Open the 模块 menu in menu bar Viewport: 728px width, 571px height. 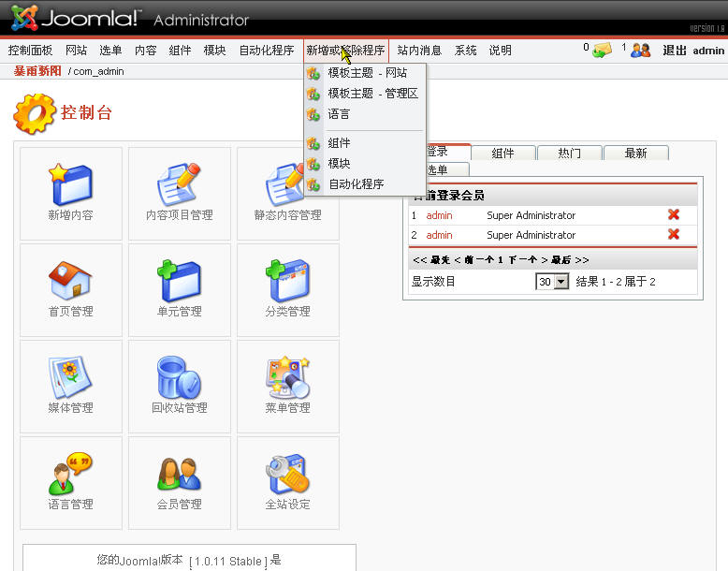pos(214,51)
